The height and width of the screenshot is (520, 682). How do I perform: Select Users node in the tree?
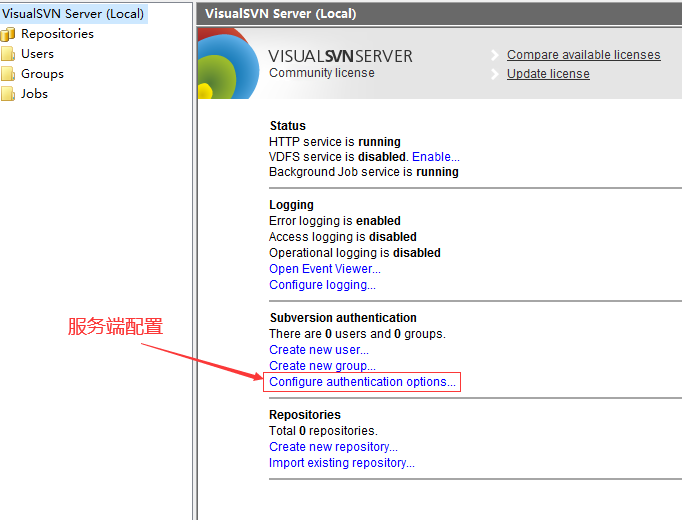click(x=37, y=54)
